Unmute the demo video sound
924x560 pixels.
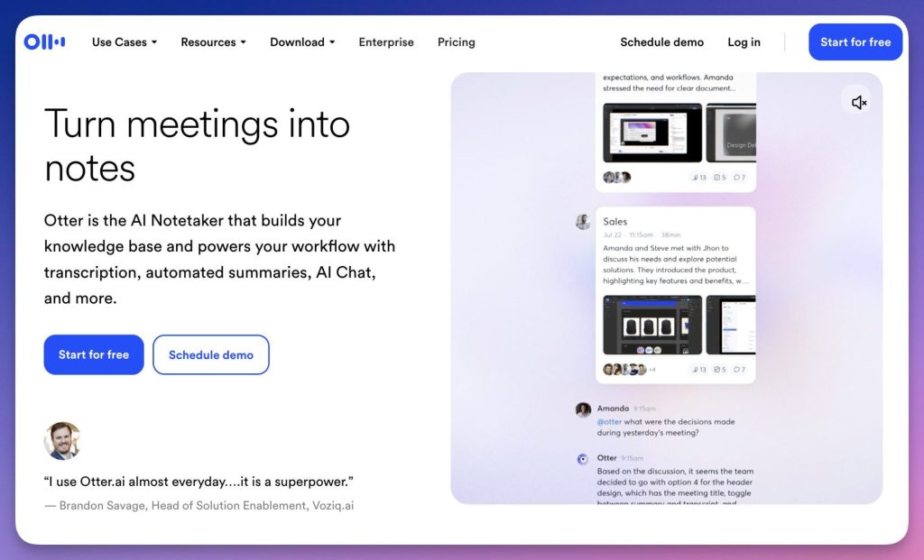[859, 103]
